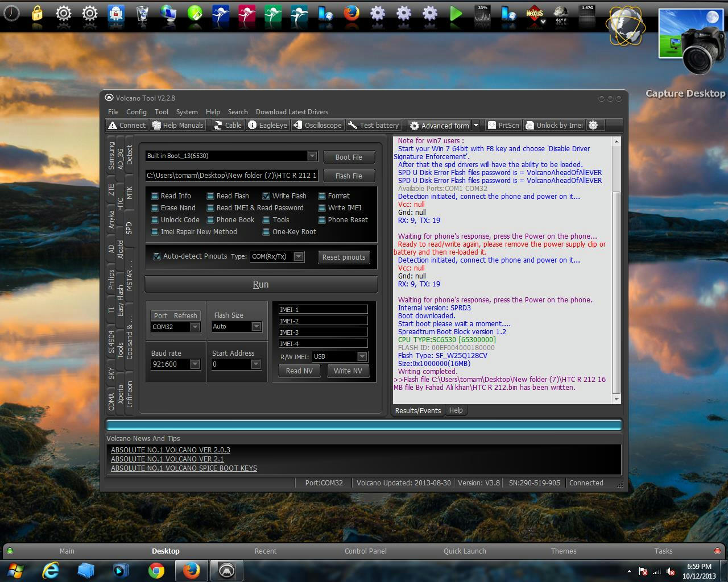Expand the COM32 port dropdown
This screenshot has width=728, height=582.
click(195, 327)
